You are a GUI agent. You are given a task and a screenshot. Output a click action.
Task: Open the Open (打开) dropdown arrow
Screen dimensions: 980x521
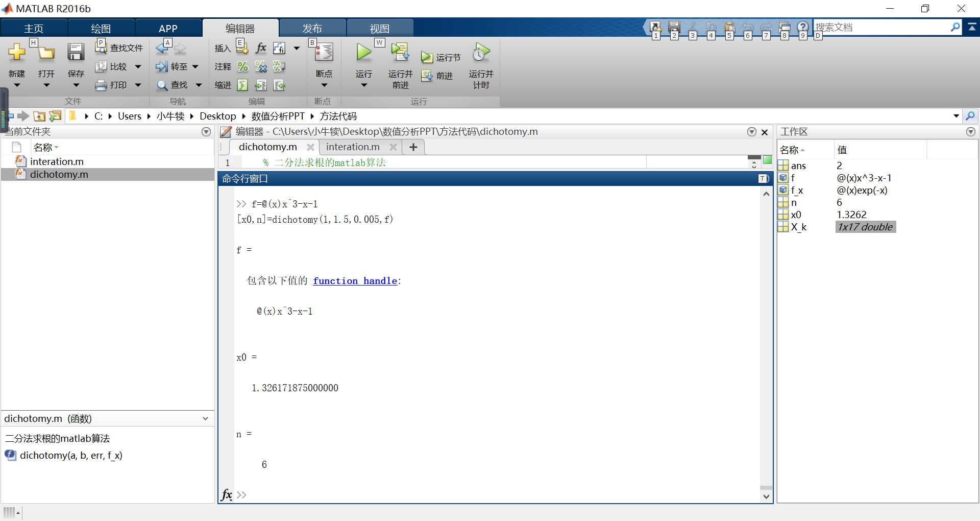[x=46, y=85]
